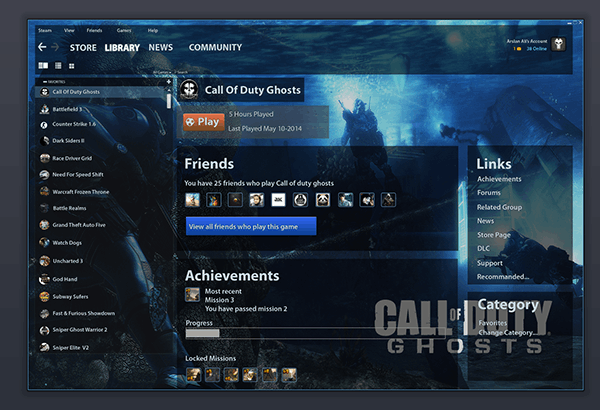Click the Favorites category entry
The image size is (600, 410).
492,323
